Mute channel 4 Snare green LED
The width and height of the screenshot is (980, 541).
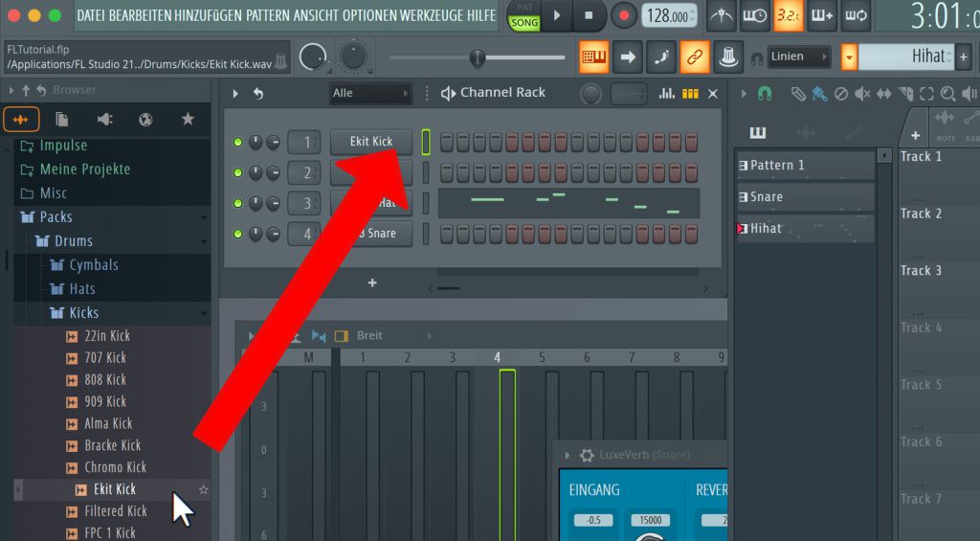pyautogui.click(x=237, y=234)
